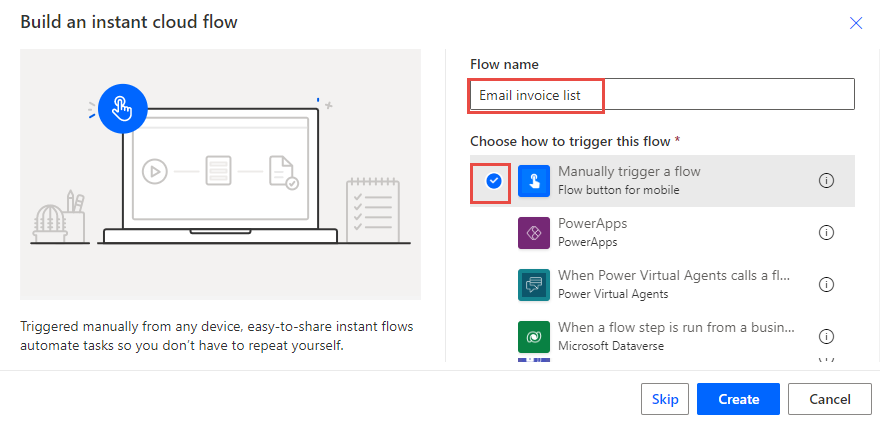Viewport: 880px width, 425px height.
Task: Show info icon for PowerApps trigger
Action: pos(826,232)
